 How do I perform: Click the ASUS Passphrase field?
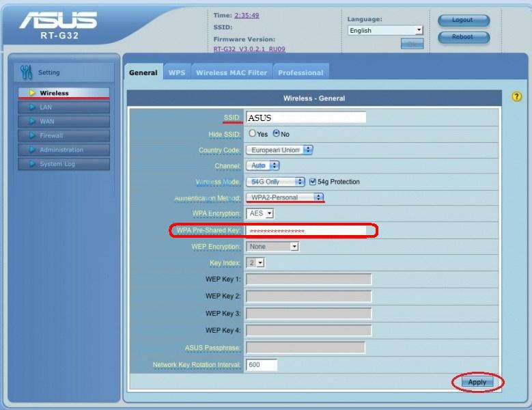coord(306,348)
